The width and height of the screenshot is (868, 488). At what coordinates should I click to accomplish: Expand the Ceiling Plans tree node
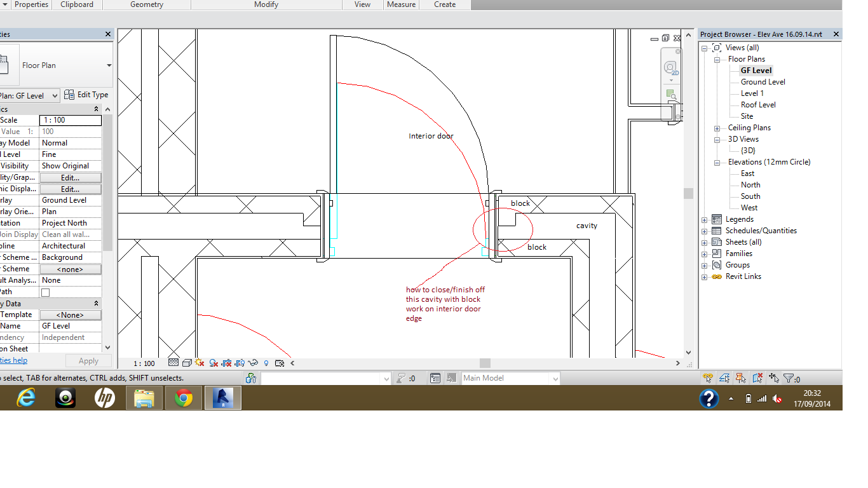[717, 128]
